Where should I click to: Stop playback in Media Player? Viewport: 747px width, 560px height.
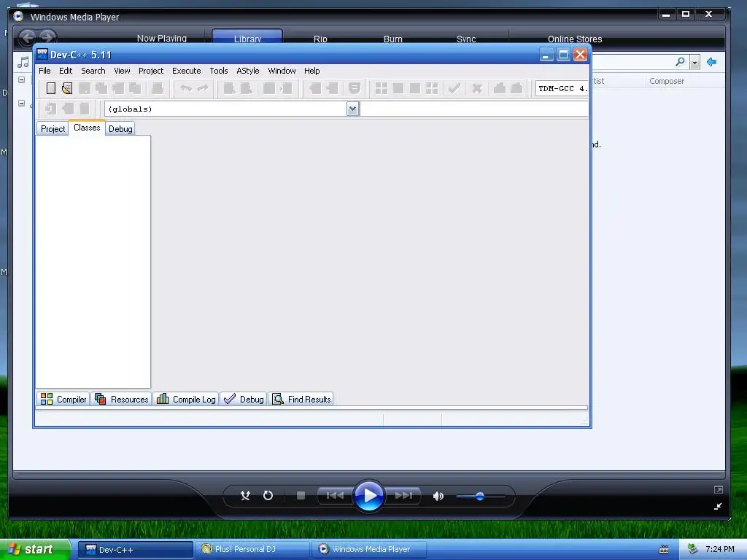[x=301, y=496]
